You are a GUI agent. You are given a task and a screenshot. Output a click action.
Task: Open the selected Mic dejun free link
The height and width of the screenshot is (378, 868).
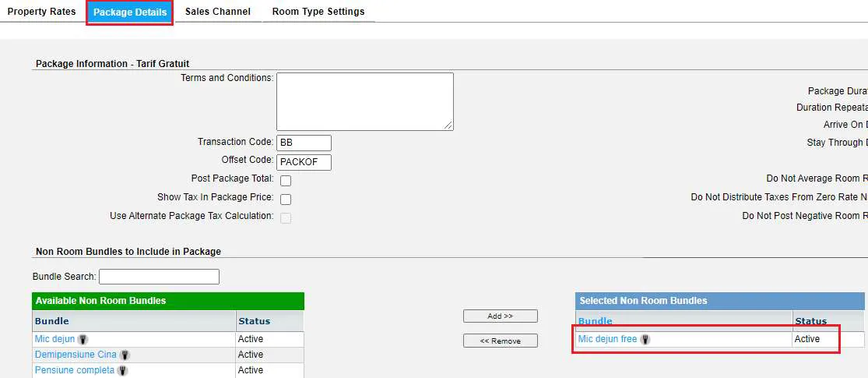(608, 339)
